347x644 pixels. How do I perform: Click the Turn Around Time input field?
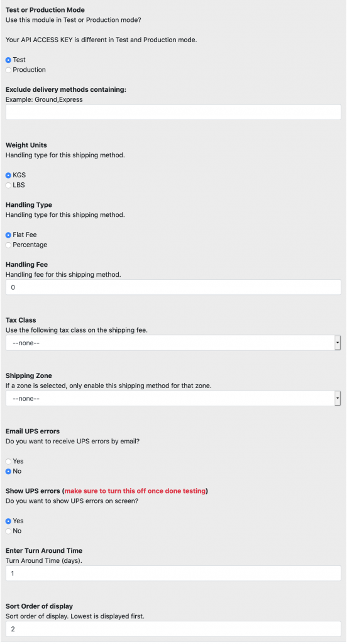click(173, 573)
